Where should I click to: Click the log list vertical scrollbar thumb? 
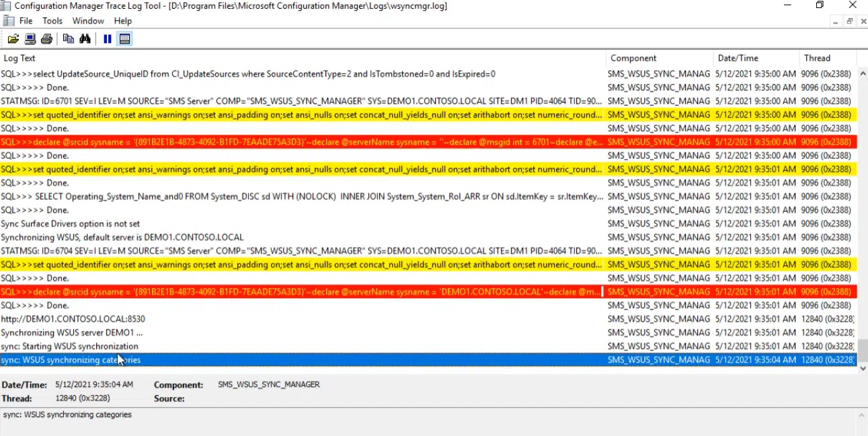[862, 350]
